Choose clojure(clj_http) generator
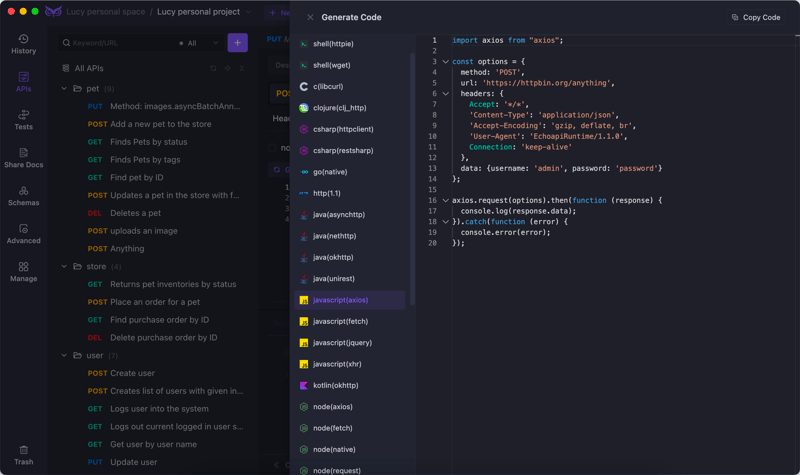The width and height of the screenshot is (800, 475). tap(349, 108)
